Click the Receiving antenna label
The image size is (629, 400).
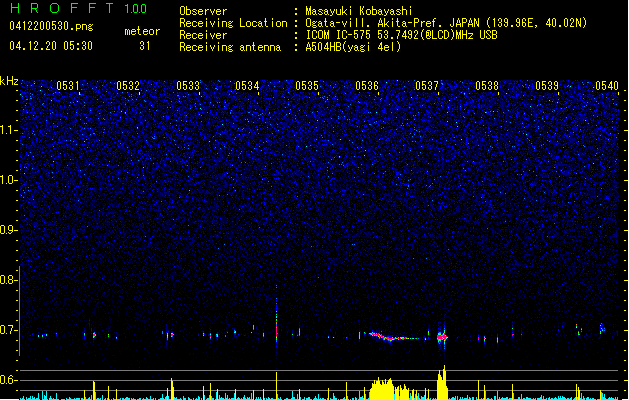tap(230, 47)
